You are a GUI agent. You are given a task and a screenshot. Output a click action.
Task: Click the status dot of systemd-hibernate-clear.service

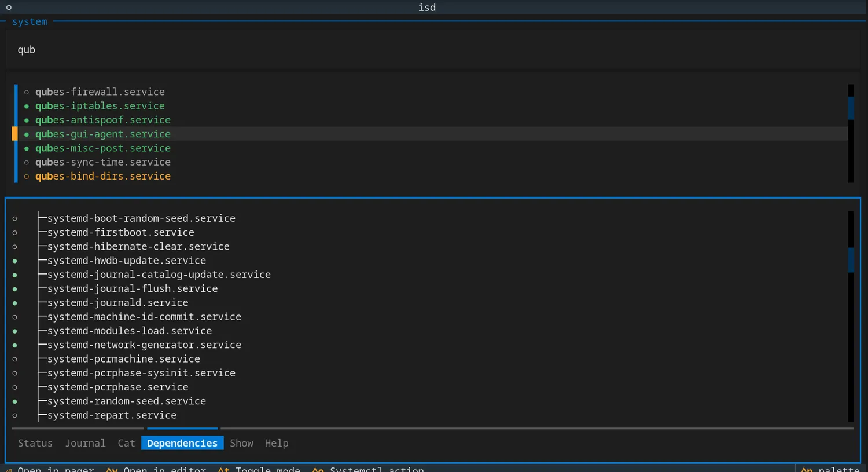[15, 247]
